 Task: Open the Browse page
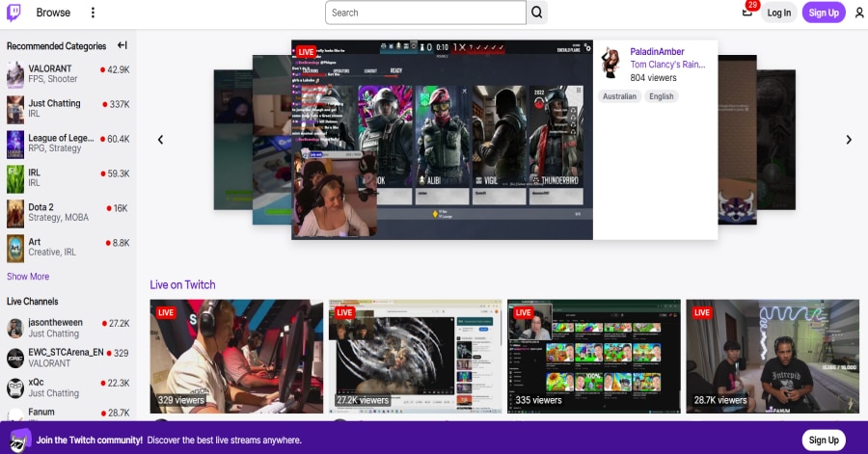pyautogui.click(x=53, y=13)
